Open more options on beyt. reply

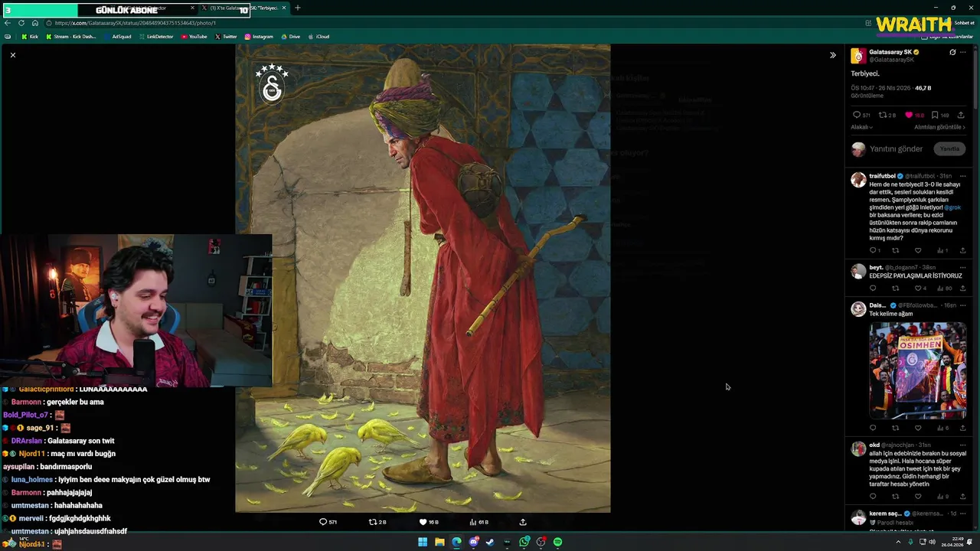963,268
